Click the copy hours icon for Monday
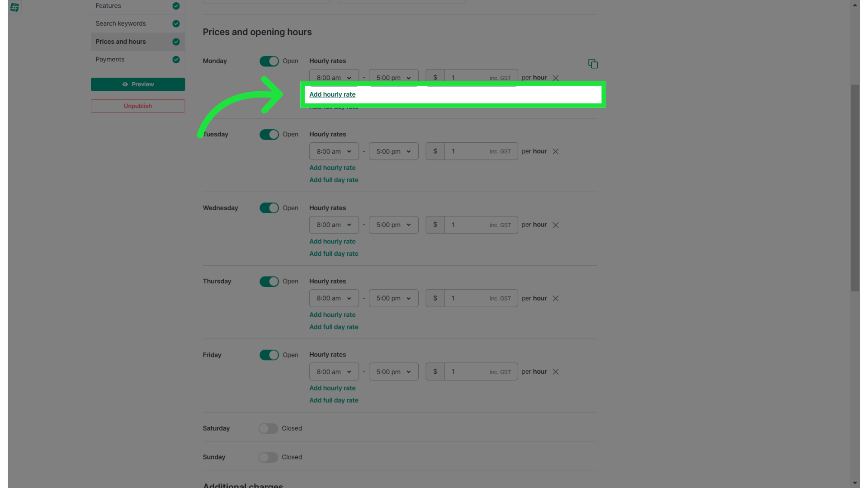868x488 pixels. pos(593,64)
